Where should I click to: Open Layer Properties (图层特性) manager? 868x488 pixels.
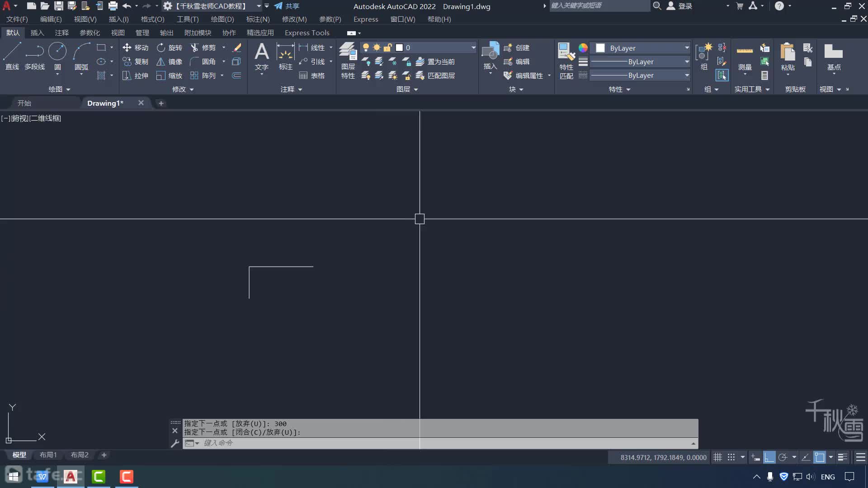[x=348, y=61]
